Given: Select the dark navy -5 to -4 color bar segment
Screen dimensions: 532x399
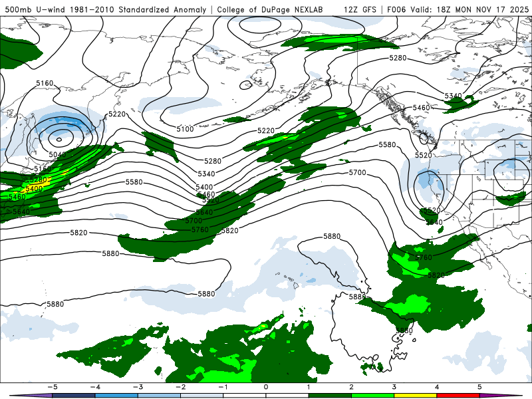Looking at the screenshot, I should [74, 396].
